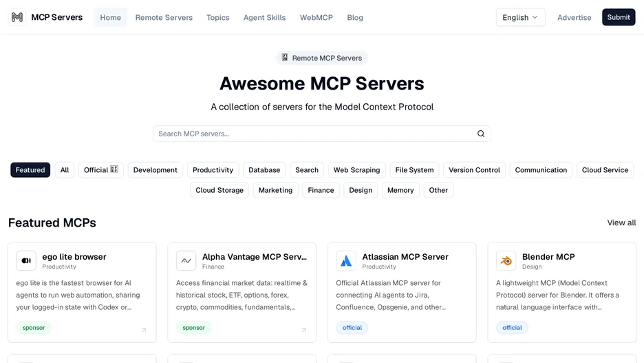Open the Topics nav item
The width and height of the screenshot is (644, 363).
[x=217, y=17]
